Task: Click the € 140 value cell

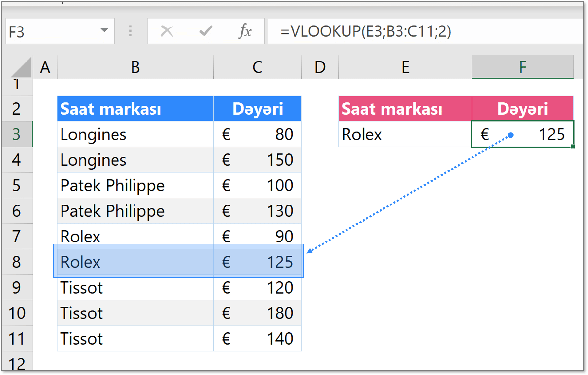Action: 257,338
